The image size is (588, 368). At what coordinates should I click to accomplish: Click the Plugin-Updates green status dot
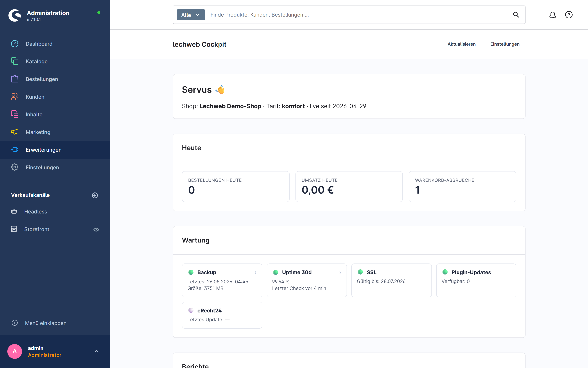445,272
